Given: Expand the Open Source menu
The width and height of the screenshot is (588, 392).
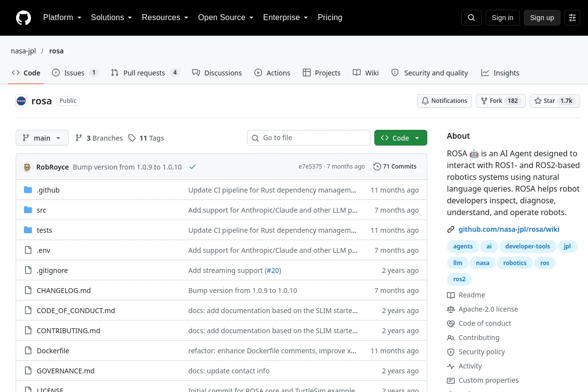Looking at the screenshot, I should point(225,18).
